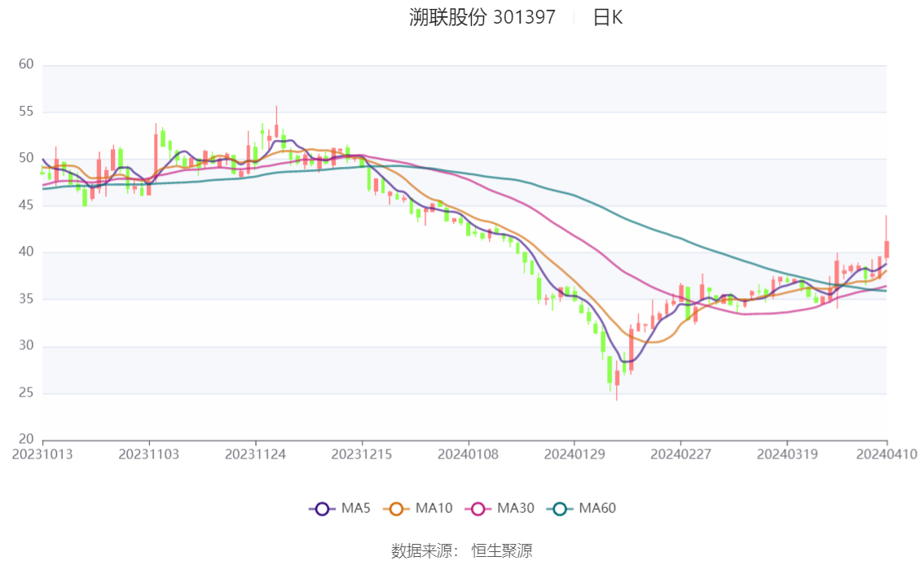Hide the MA10 line via legend label
This screenshot has width=924, height=561.
coord(433,508)
